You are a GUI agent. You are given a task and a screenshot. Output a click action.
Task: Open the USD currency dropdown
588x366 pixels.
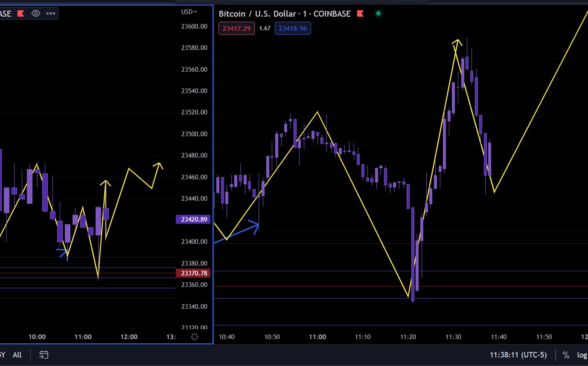(189, 12)
